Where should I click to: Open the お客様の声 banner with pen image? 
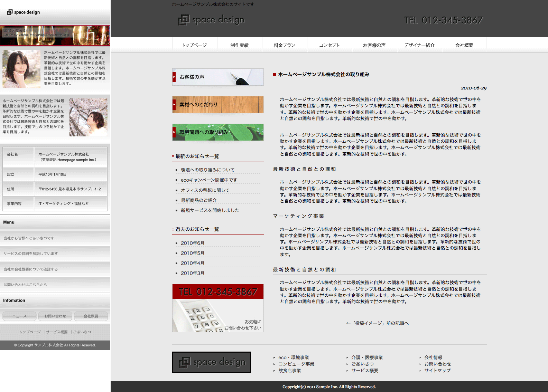[x=218, y=77]
